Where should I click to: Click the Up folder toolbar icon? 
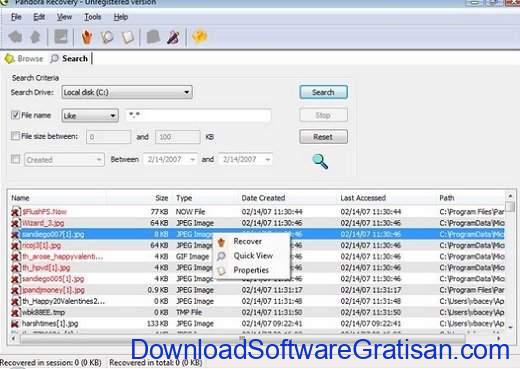(x=35, y=37)
